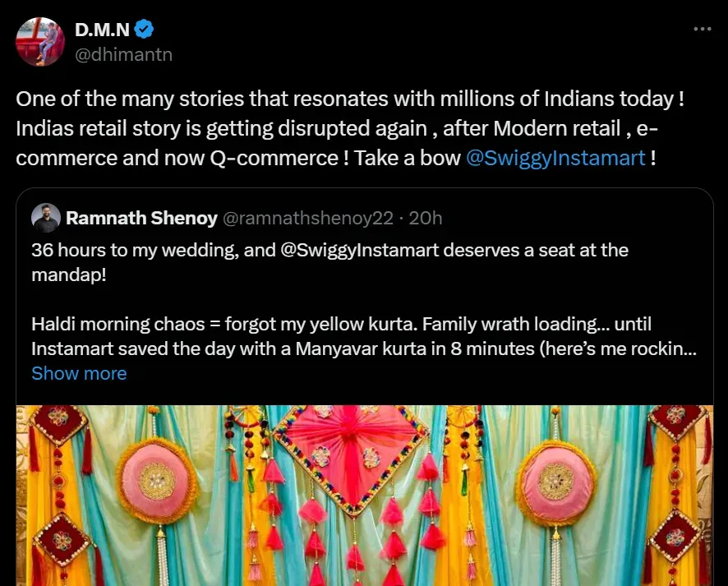Click the D.M.N display name
Image resolution: width=728 pixels, height=586 pixels.
[x=102, y=30]
